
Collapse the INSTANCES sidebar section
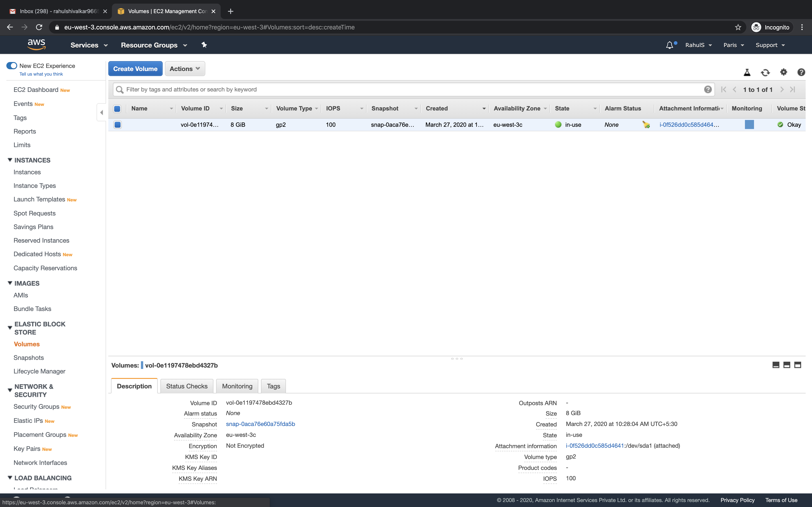[x=10, y=160]
